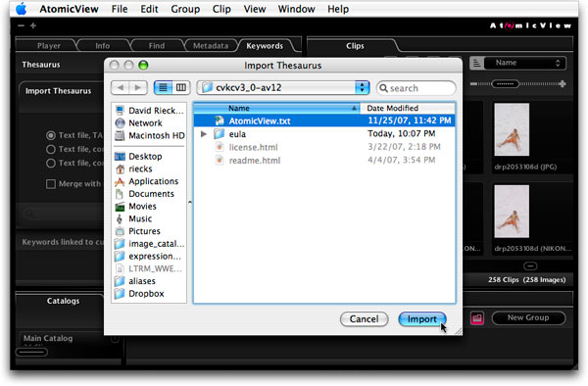This screenshot has height=386, width=588.
Task: Expand the eula folder disclosure triangle
Action: coord(204,134)
